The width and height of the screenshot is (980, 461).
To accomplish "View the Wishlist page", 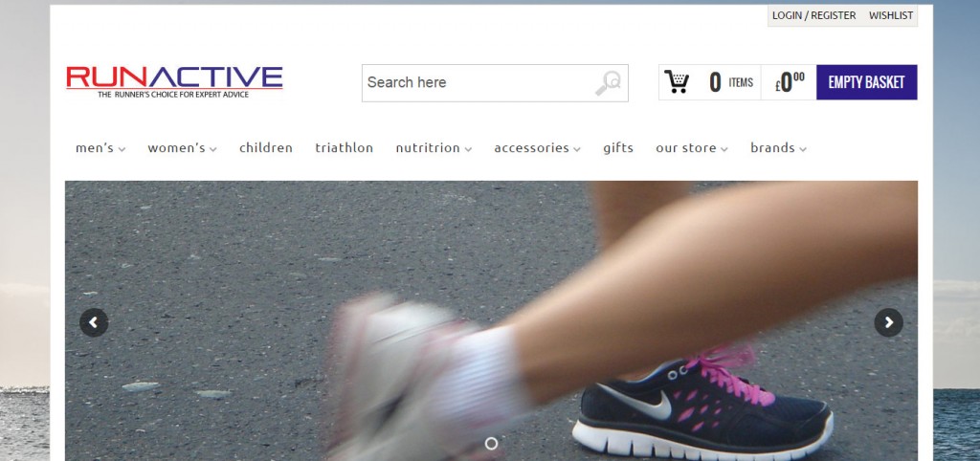I will pos(891,15).
